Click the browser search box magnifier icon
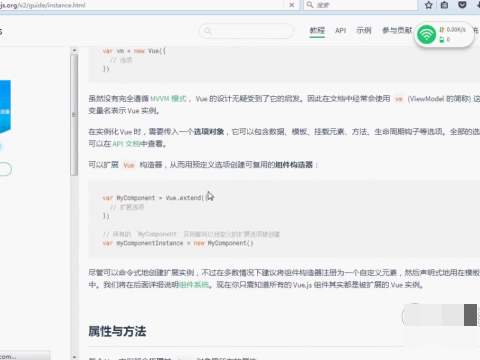The image size is (480, 360). 310,5
